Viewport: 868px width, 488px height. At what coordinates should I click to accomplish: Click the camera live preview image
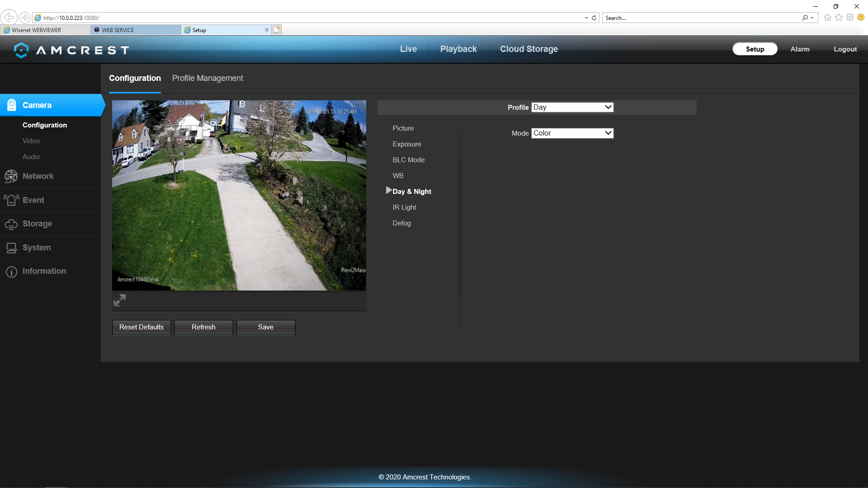point(239,195)
